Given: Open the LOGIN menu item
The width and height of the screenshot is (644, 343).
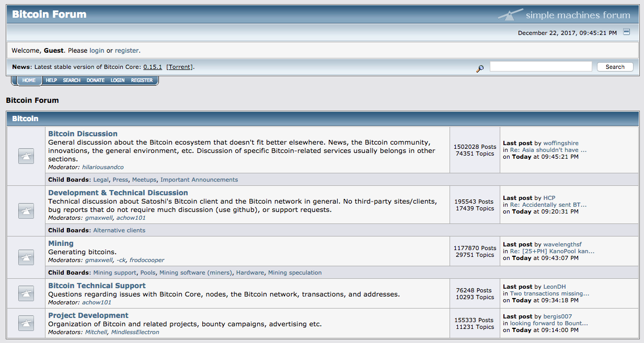Looking at the screenshot, I should pyautogui.click(x=118, y=80).
